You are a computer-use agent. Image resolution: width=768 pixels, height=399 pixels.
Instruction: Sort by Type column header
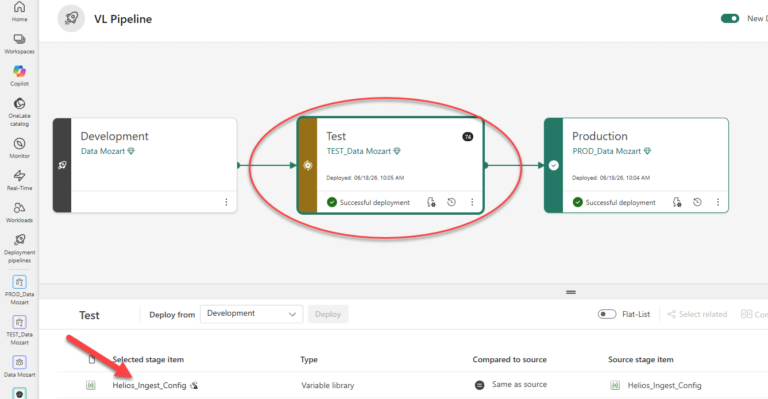pyautogui.click(x=309, y=359)
